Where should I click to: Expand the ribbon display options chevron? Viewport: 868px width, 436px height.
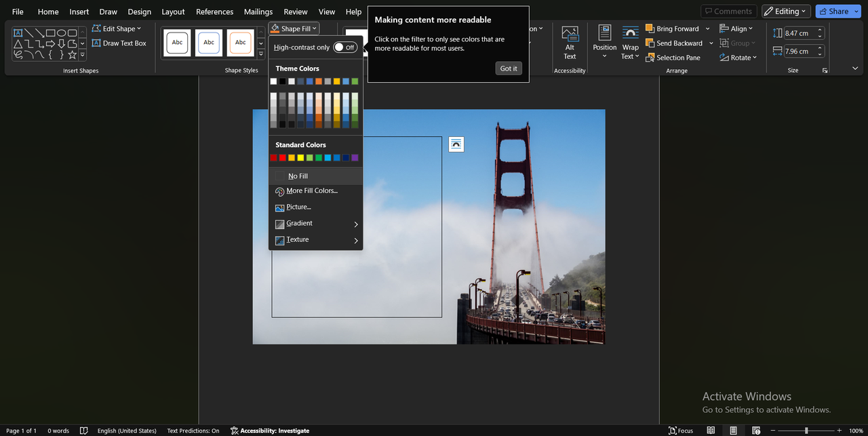[855, 68]
